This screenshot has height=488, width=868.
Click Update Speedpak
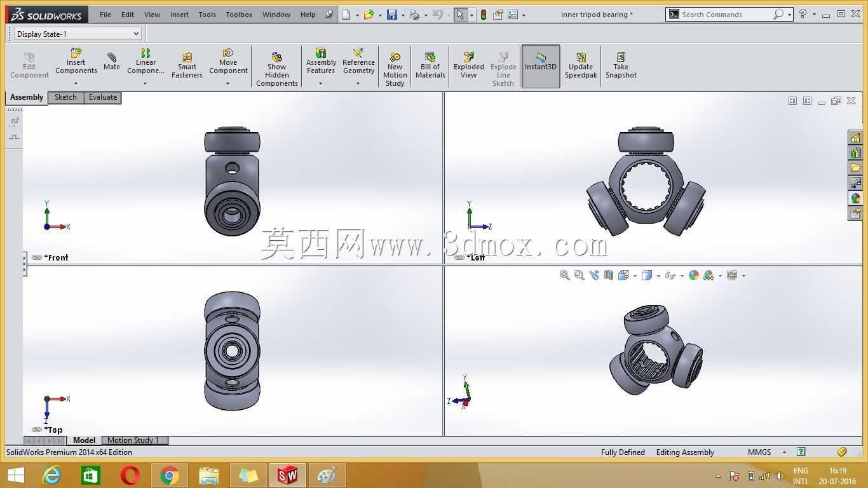(581, 65)
